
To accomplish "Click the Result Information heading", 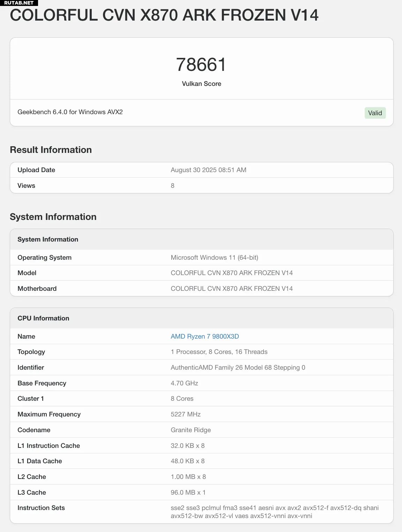I will point(51,150).
